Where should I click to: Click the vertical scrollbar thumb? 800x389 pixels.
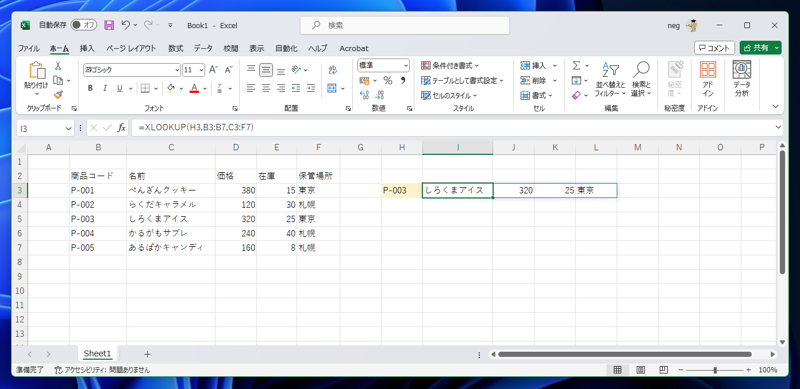[783, 212]
